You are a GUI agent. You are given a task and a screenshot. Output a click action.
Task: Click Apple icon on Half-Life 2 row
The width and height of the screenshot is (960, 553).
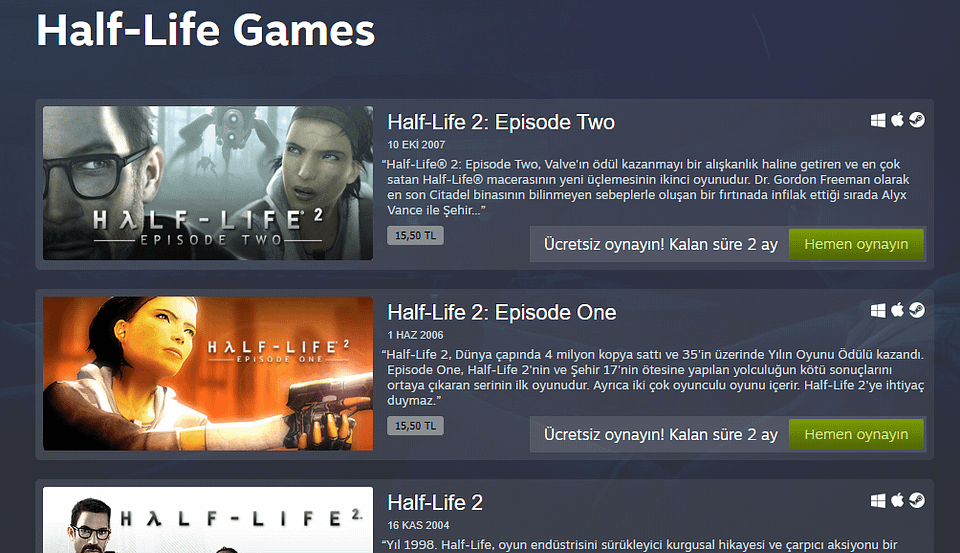[897, 500]
